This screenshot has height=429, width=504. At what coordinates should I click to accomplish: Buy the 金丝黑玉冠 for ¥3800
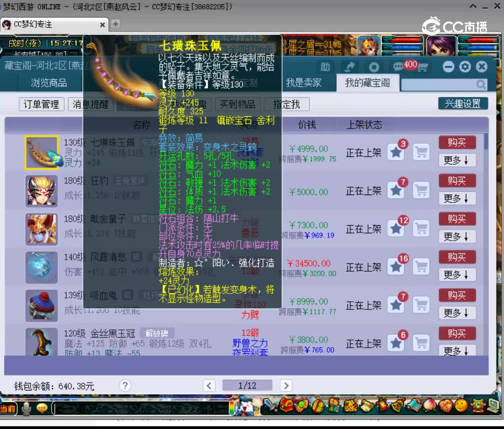(457, 333)
